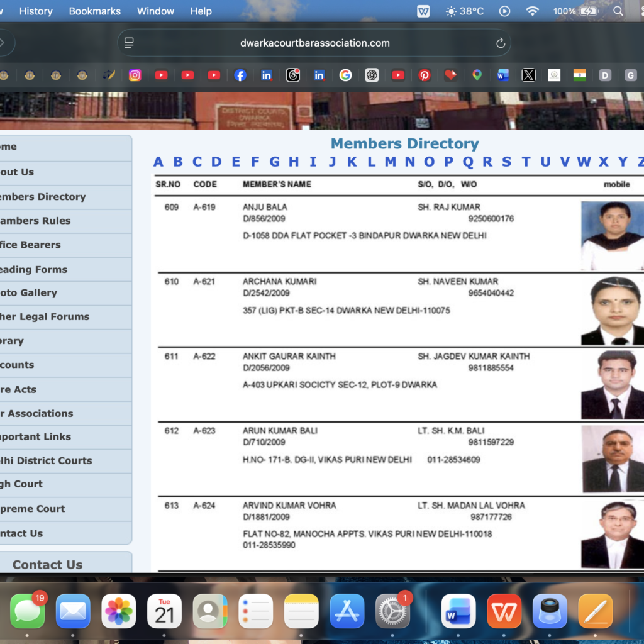This screenshot has height=644, width=644.
Task: Open the Facebook bookmark in the favorites bar
Action: tap(240, 75)
